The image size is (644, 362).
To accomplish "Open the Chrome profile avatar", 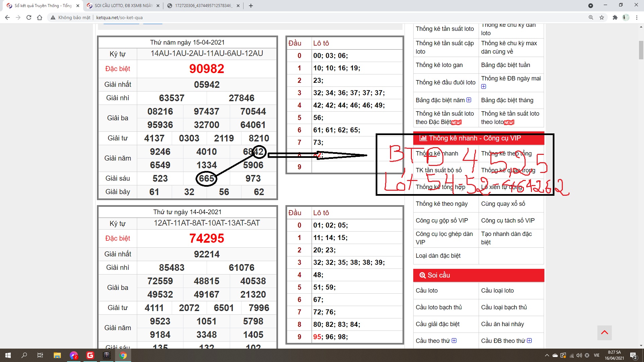I will coord(626,17).
